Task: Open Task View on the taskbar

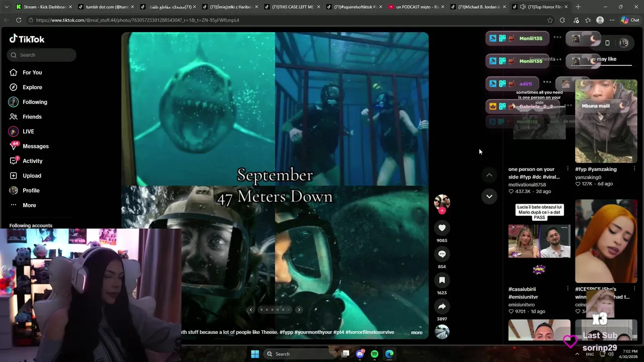Action: click(346, 354)
